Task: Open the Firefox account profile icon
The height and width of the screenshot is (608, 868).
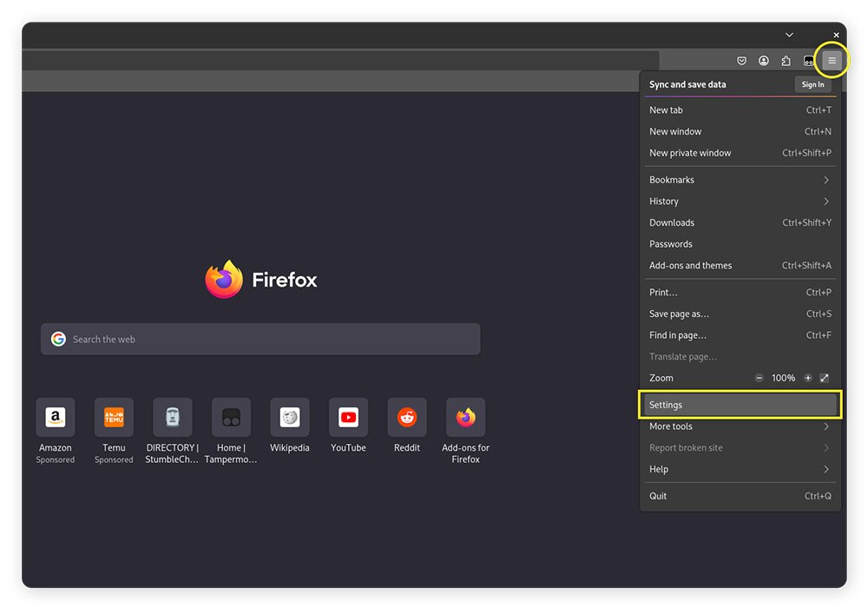Action: coord(763,61)
